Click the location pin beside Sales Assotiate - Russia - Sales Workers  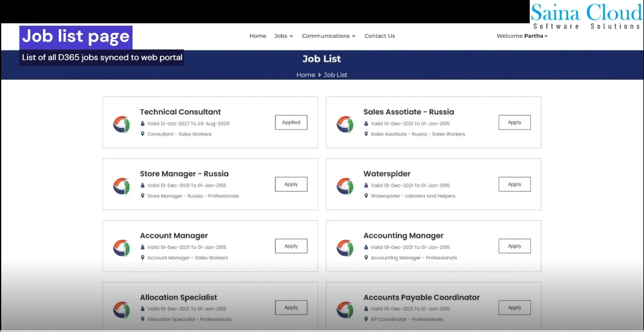tap(366, 134)
